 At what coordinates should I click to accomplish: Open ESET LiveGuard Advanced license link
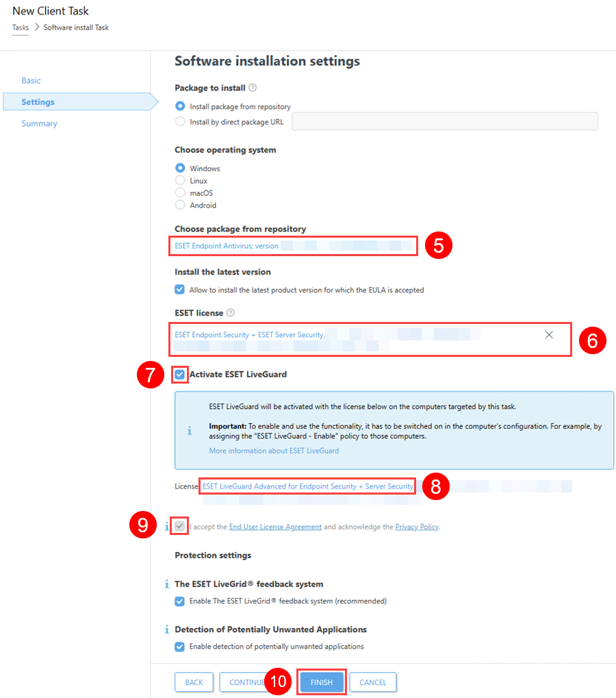[x=308, y=486]
